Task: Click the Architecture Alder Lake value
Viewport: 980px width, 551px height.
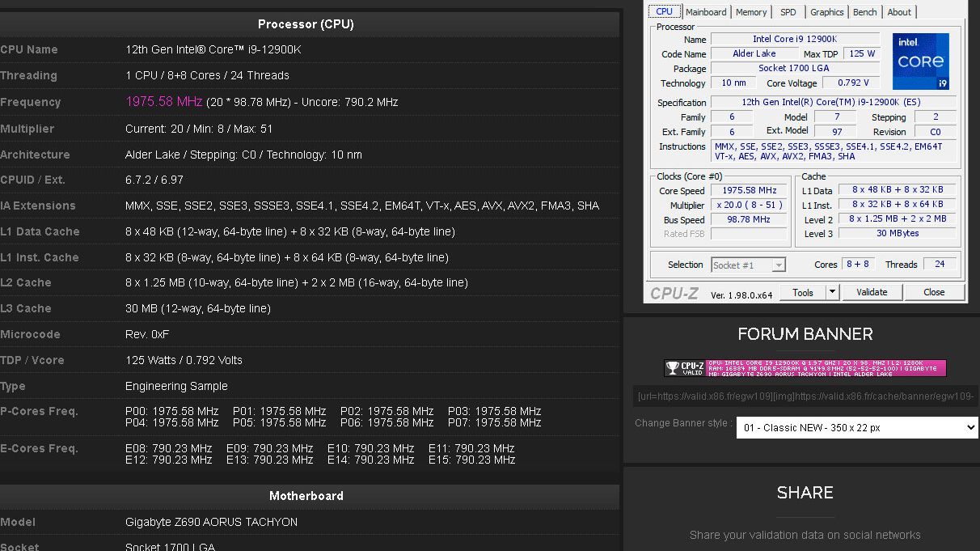Action: click(243, 155)
